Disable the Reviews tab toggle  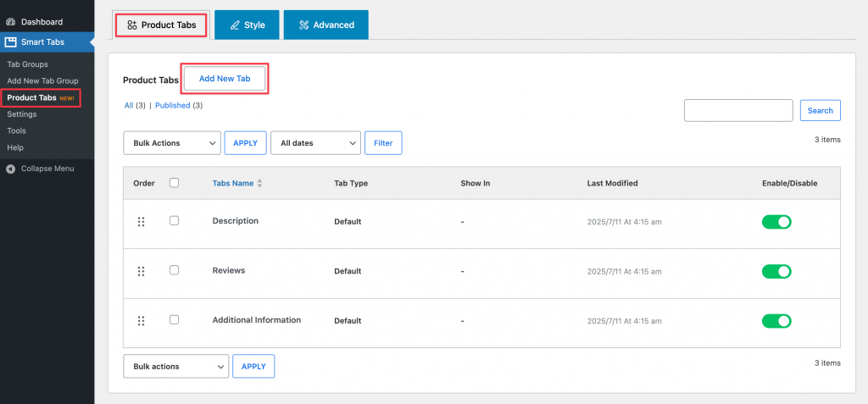pos(776,271)
